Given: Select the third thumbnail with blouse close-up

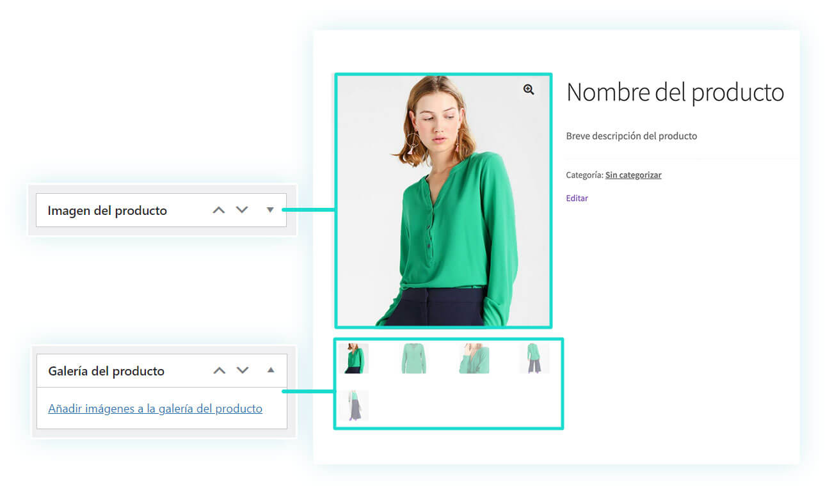Looking at the screenshot, I should tap(474, 358).
